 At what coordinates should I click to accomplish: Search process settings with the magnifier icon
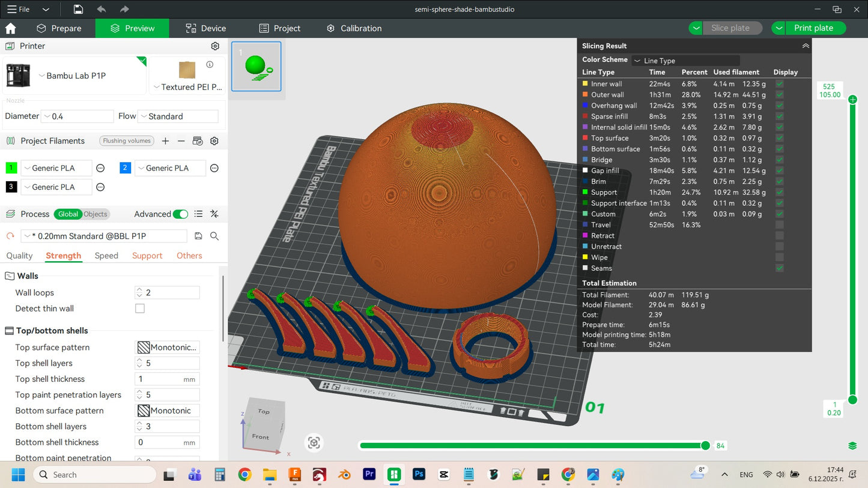(x=214, y=236)
